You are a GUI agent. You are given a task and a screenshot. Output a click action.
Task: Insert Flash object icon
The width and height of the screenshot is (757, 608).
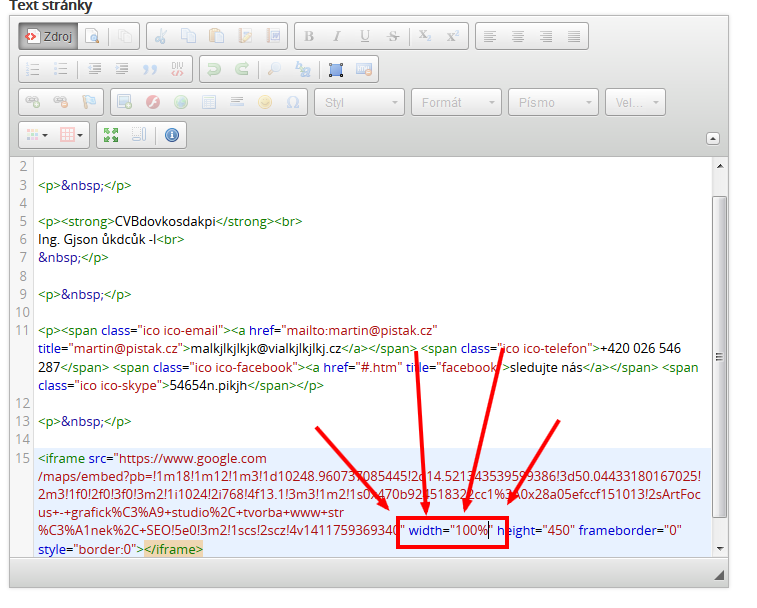(153, 102)
